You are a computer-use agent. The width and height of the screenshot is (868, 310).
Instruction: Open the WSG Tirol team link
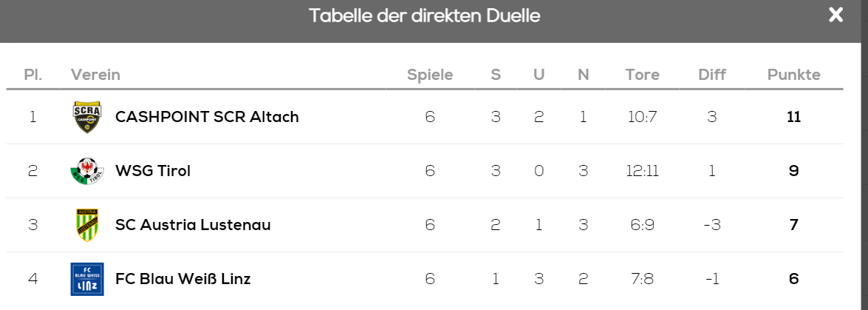click(153, 171)
